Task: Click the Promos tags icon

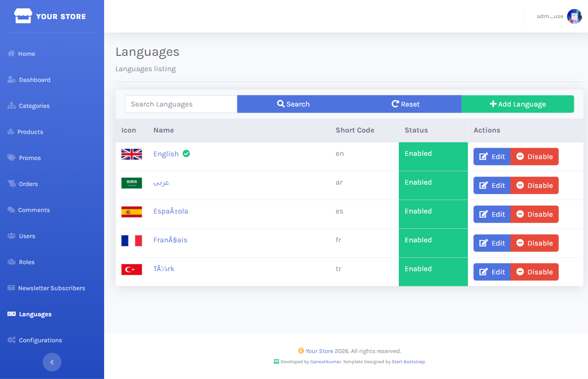Action: tap(12, 158)
